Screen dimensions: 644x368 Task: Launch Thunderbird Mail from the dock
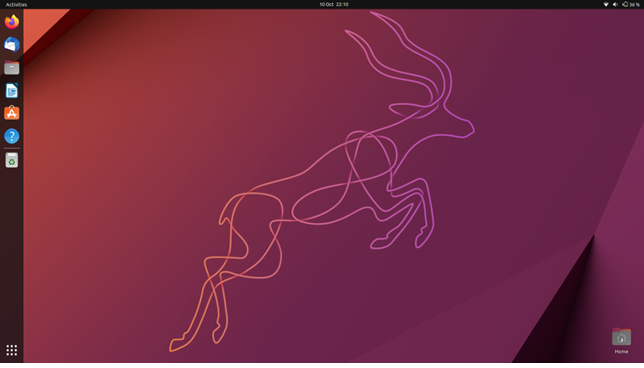[12, 44]
